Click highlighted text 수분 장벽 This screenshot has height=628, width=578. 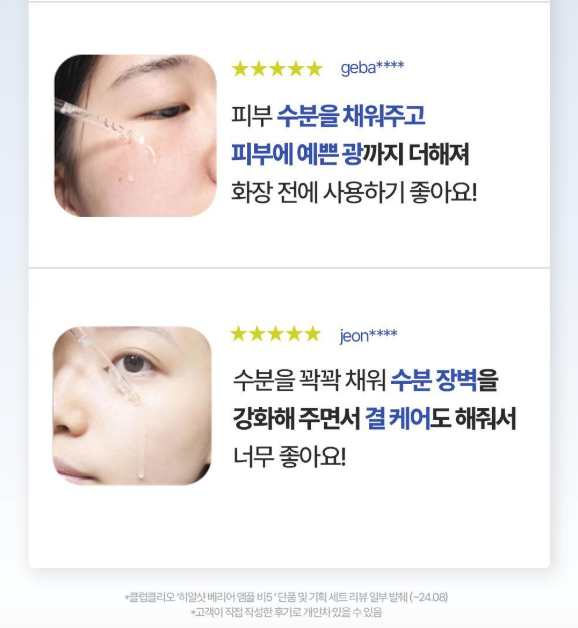pos(434,380)
